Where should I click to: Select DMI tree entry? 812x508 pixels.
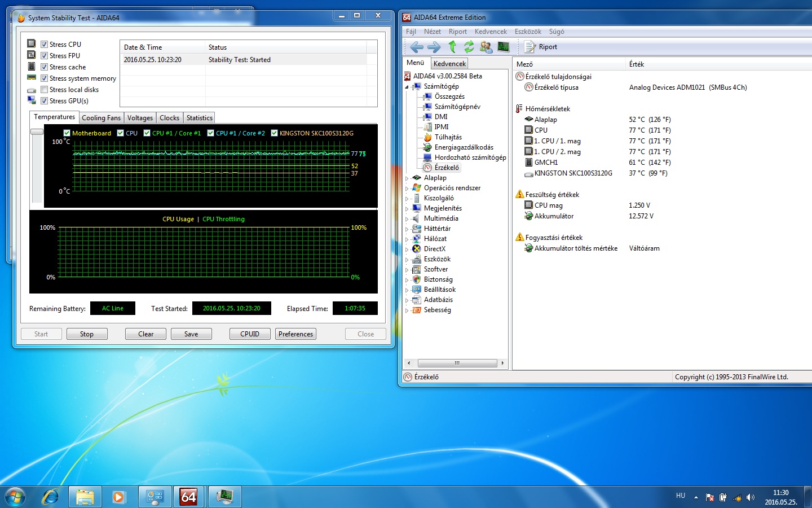(x=441, y=117)
